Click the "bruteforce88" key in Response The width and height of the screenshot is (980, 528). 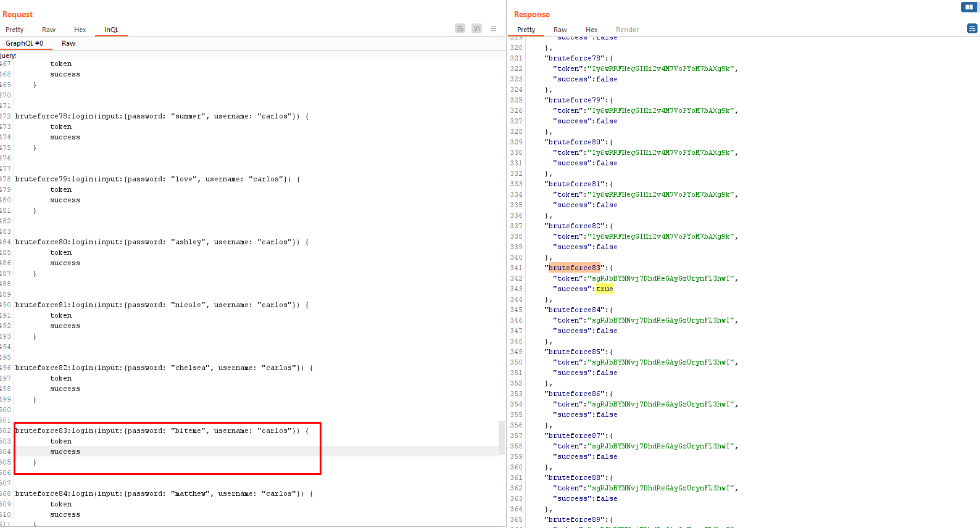point(575,477)
